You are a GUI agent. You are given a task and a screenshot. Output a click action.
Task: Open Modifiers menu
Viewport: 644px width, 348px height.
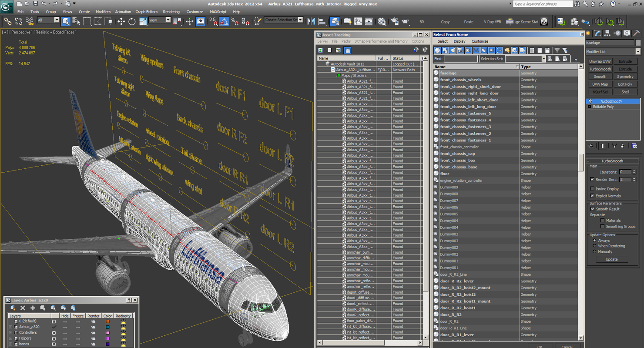point(103,12)
